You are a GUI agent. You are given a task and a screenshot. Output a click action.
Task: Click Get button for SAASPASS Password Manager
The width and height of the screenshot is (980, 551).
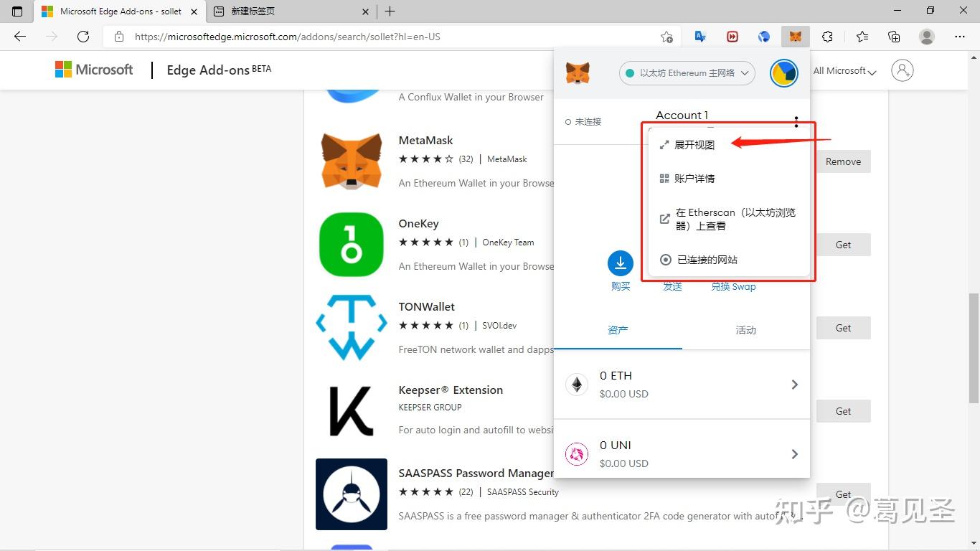coord(843,494)
